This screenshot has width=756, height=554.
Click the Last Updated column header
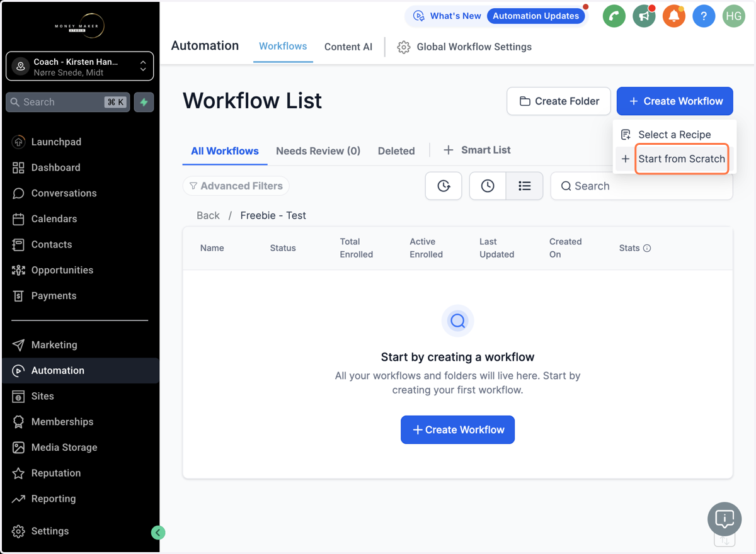(497, 248)
